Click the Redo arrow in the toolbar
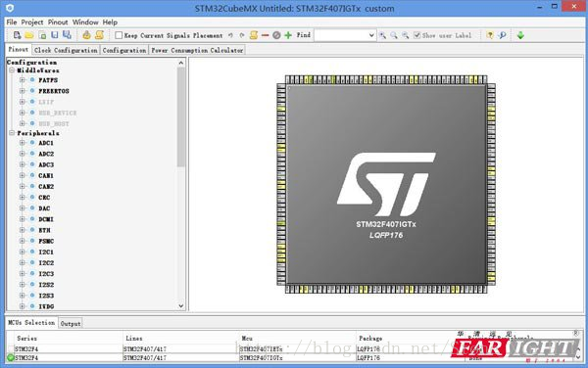Viewport: 588px width, 368px height. coord(242,35)
